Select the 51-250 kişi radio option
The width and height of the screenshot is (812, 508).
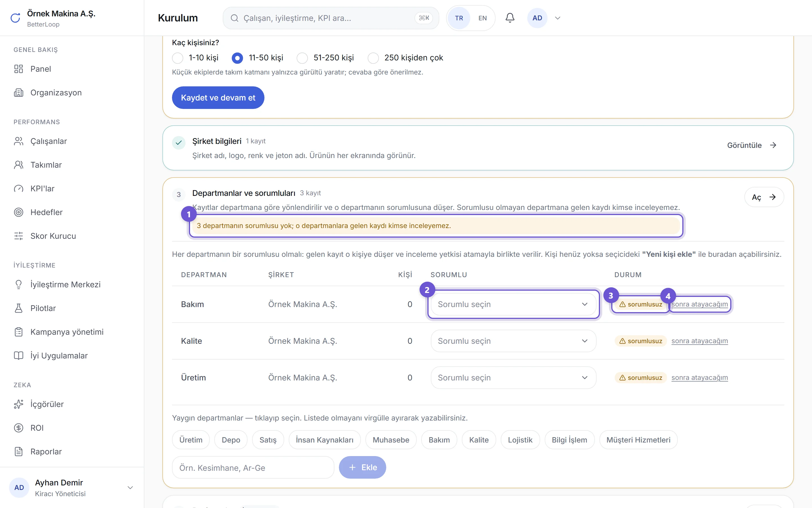(302, 58)
